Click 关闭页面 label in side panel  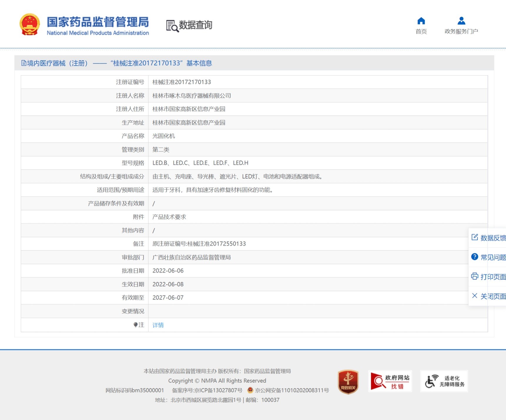click(x=493, y=296)
